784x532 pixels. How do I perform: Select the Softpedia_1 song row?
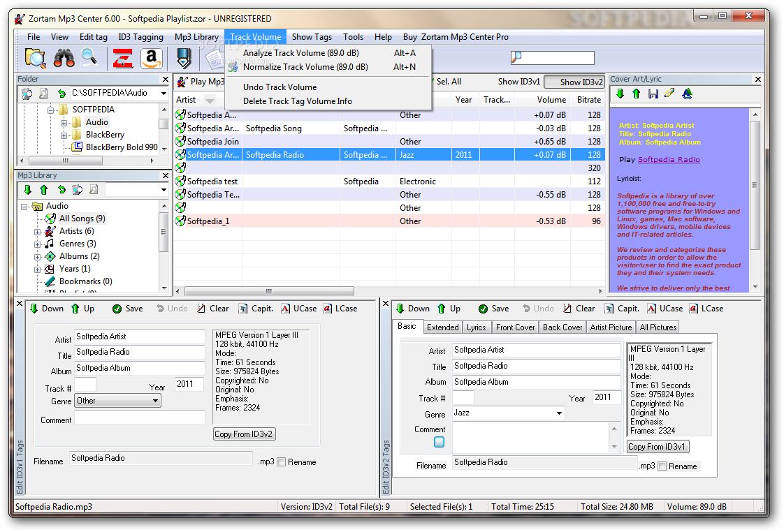click(389, 221)
